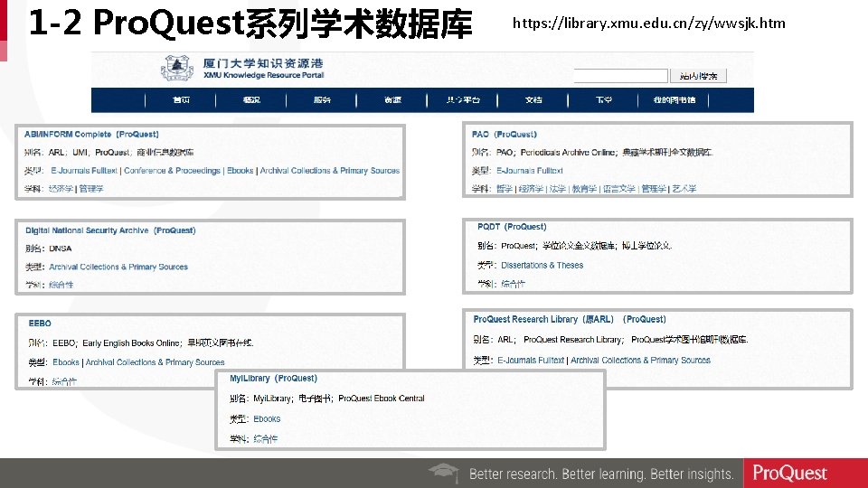Viewport: 868px width, 488px height.
Task: Click the alias text 'PAO; Periodicals Archive Online'
Action: coord(556,152)
